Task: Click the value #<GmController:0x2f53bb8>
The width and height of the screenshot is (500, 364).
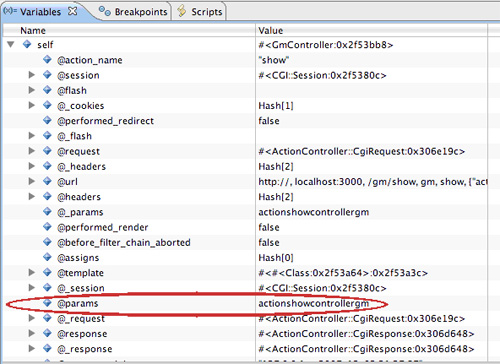Action: [326, 45]
